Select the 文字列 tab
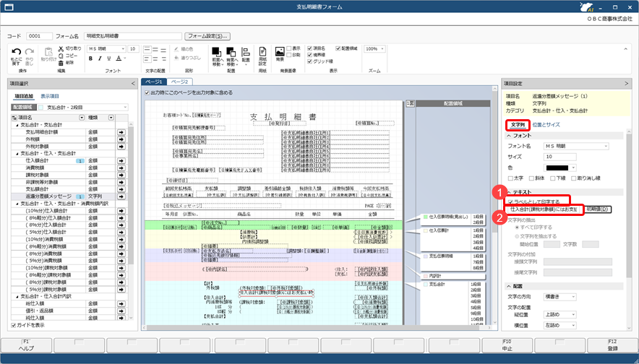 (518, 125)
